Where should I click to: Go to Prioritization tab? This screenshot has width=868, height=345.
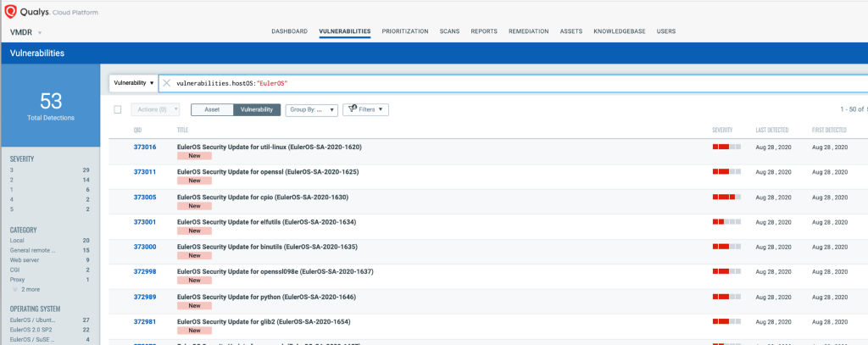(x=404, y=31)
